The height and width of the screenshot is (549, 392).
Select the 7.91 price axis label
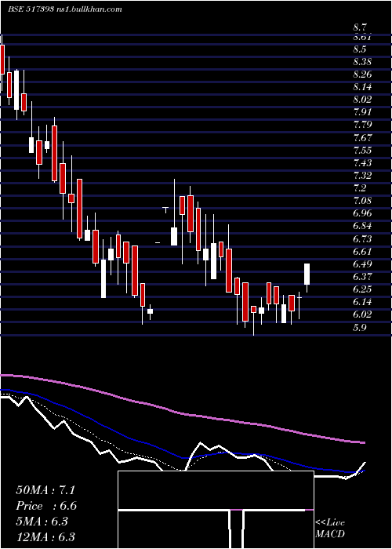pyautogui.click(x=362, y=112)
